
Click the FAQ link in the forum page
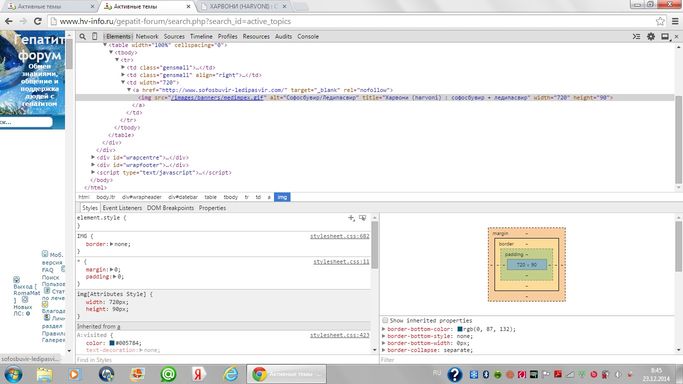pyautogui.click(x=47, y=270)
